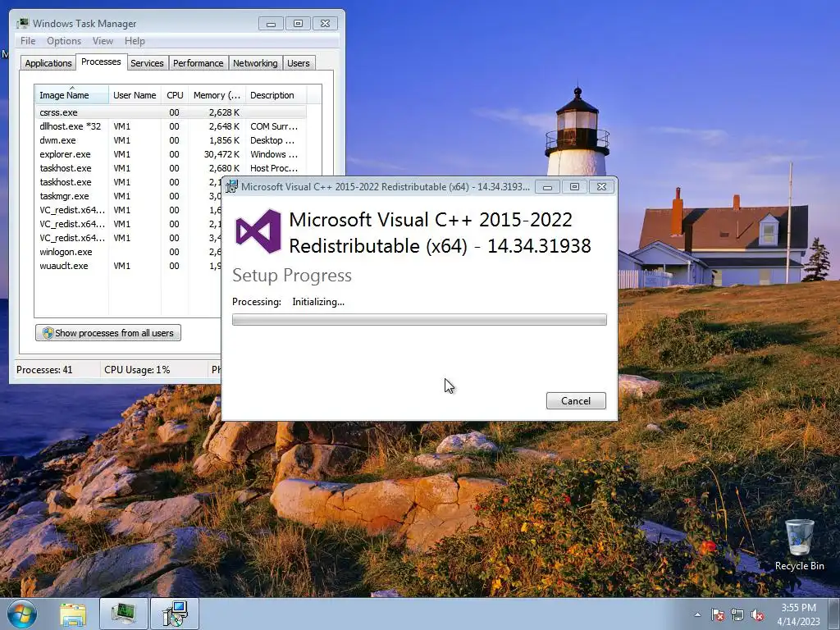The image size is (840, 630).
Task: Select the installer's taskbar button
Action: click(x=175, y=614)
